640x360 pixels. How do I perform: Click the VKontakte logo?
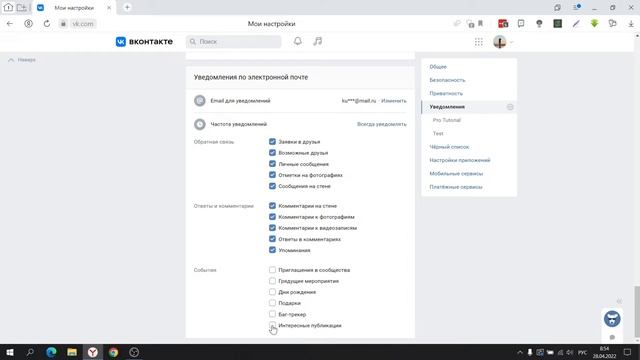coord(144,42)
